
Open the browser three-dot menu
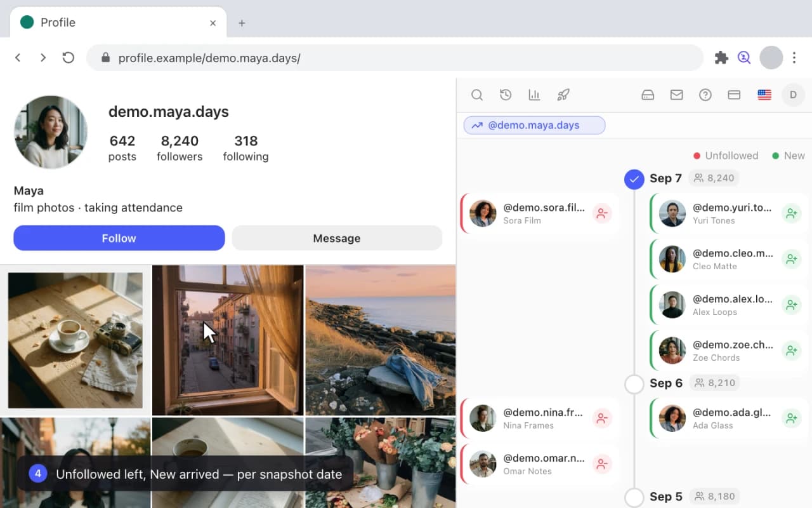pyautogui.click(x=794, y=58)
